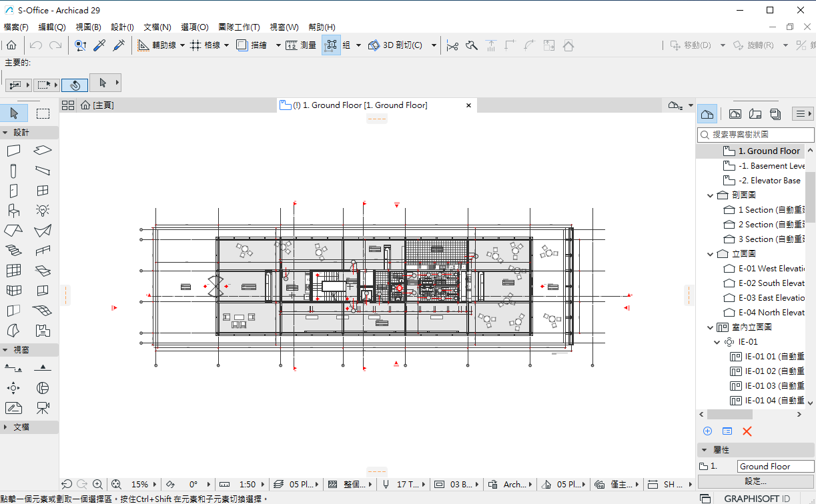Select the Marquee selection tool
The image size is (816, 504).
coord(43,113)
